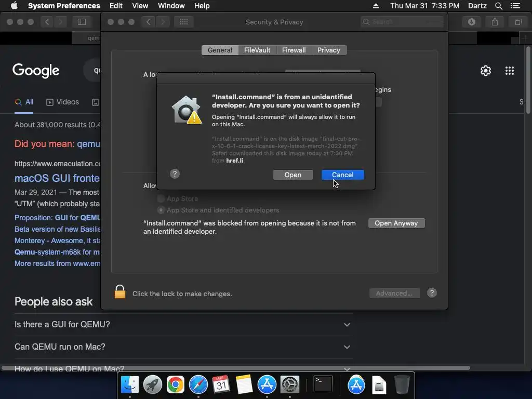Open Google Videos results tab
The height and width of the screenshot is (399, 532).
click(63, 102)
